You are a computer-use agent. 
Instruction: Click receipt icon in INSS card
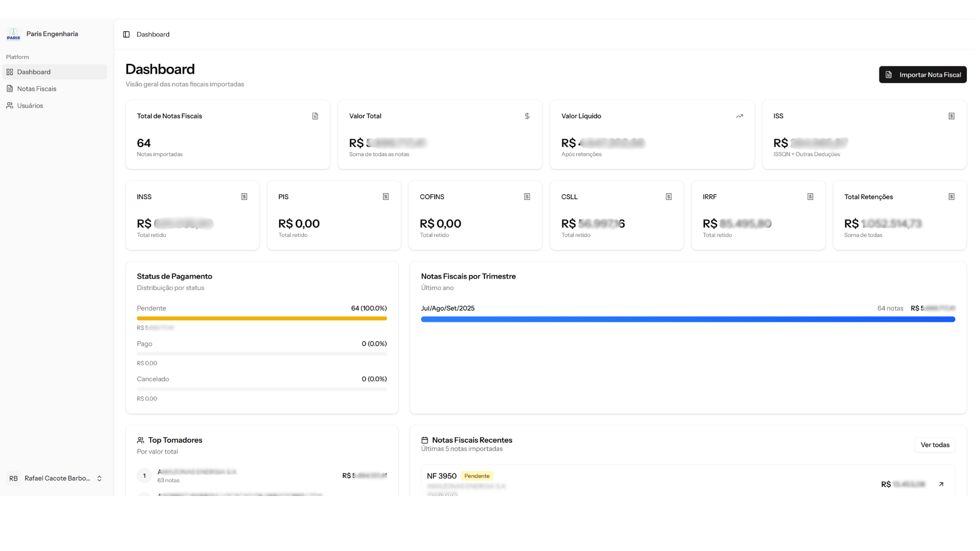click(244, 197)
